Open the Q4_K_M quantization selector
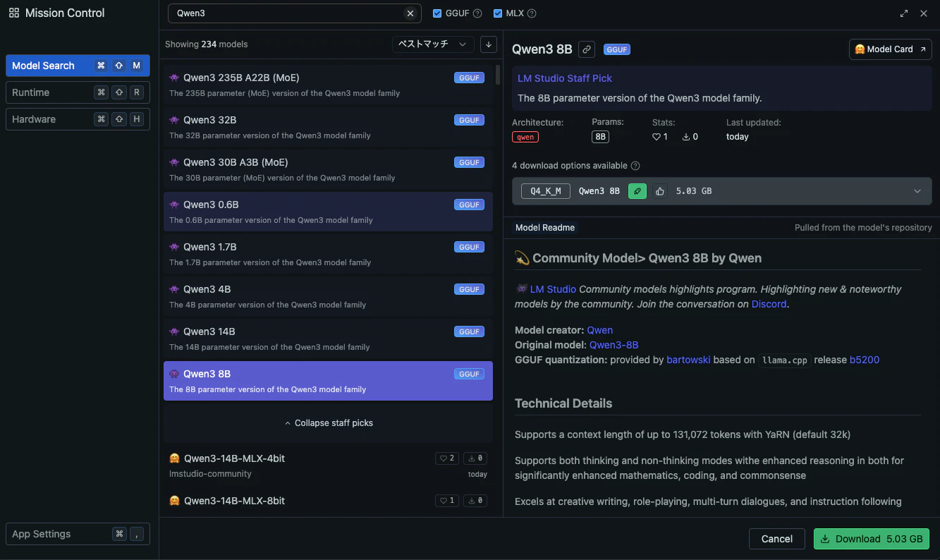This screenshot has height=560, width=940. pos(546,191)
